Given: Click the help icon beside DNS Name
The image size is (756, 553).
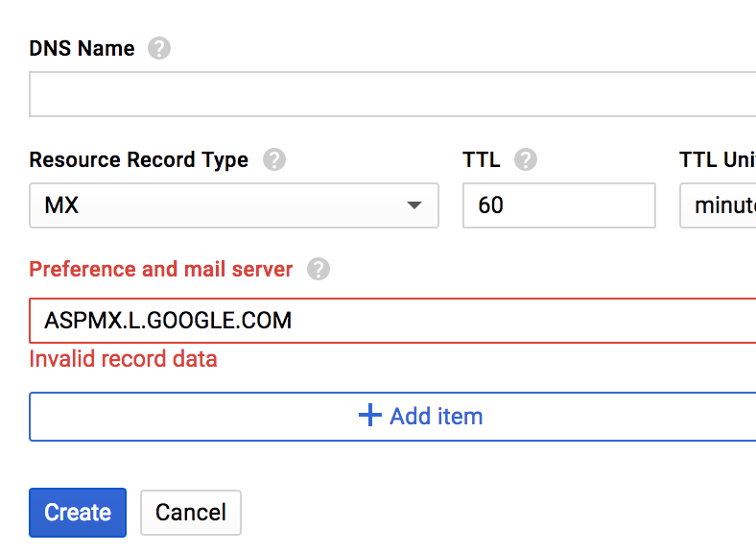Looking at the screenshot, I should 159,48.
